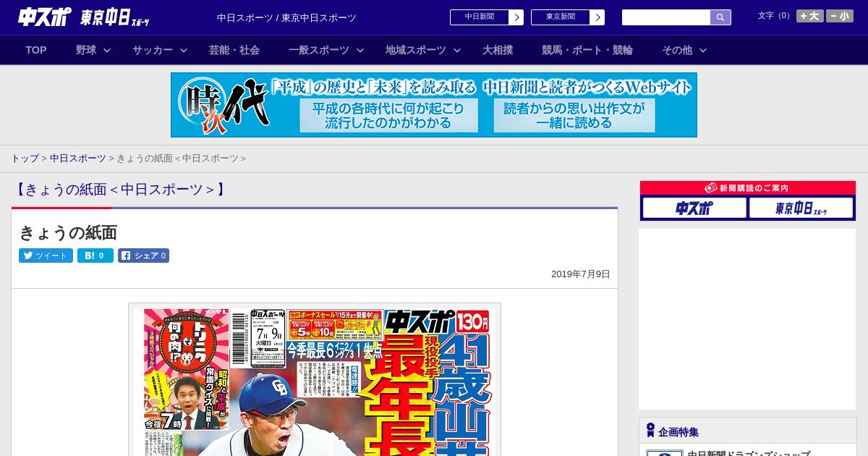Expand the 地域スポーツ dropdown chevron
The height and width of the screenshot is (456, 868).
457,50
